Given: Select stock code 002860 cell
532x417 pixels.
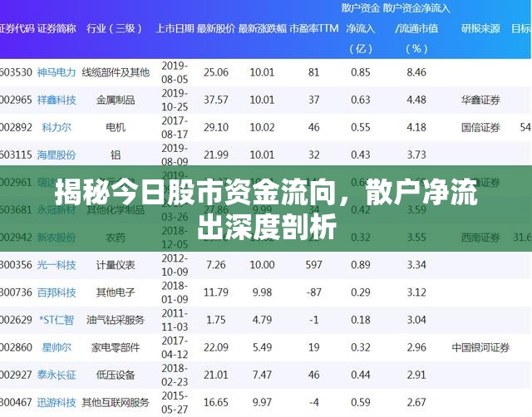Looking at the screenshot, I should tap(16, 347).
